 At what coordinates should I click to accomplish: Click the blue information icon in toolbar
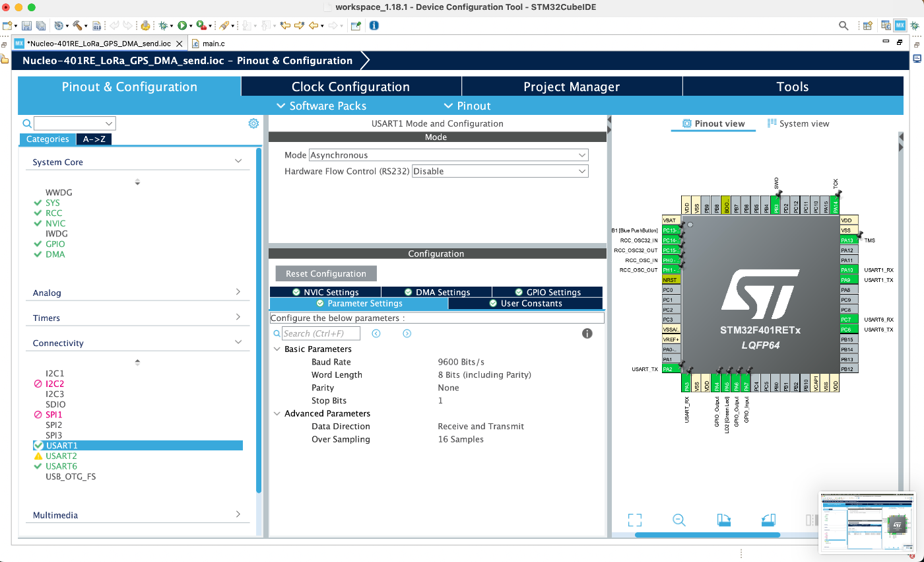(x=374, y=26)
